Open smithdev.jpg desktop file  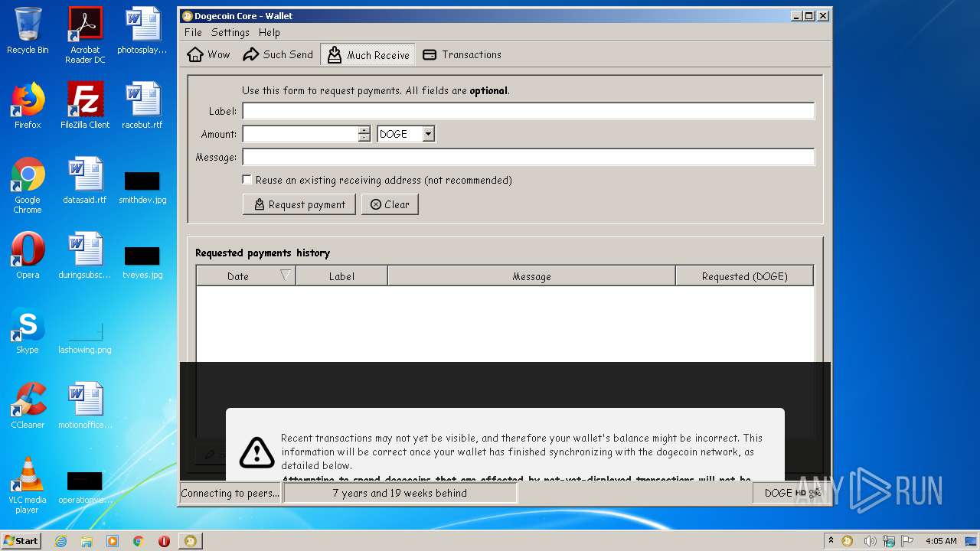pos(142,187)
